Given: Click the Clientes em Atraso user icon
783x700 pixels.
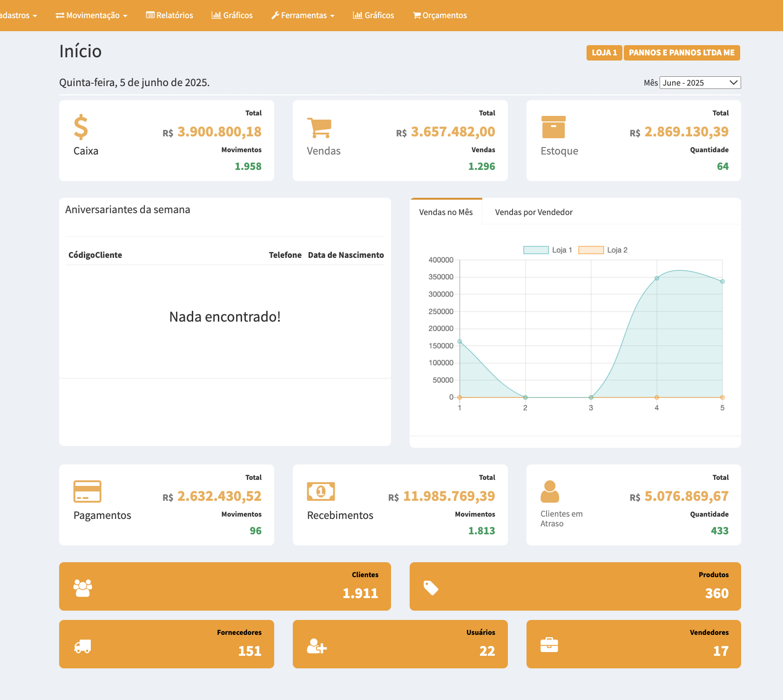Looking at the screenshot, I should [x=550, y=491].
